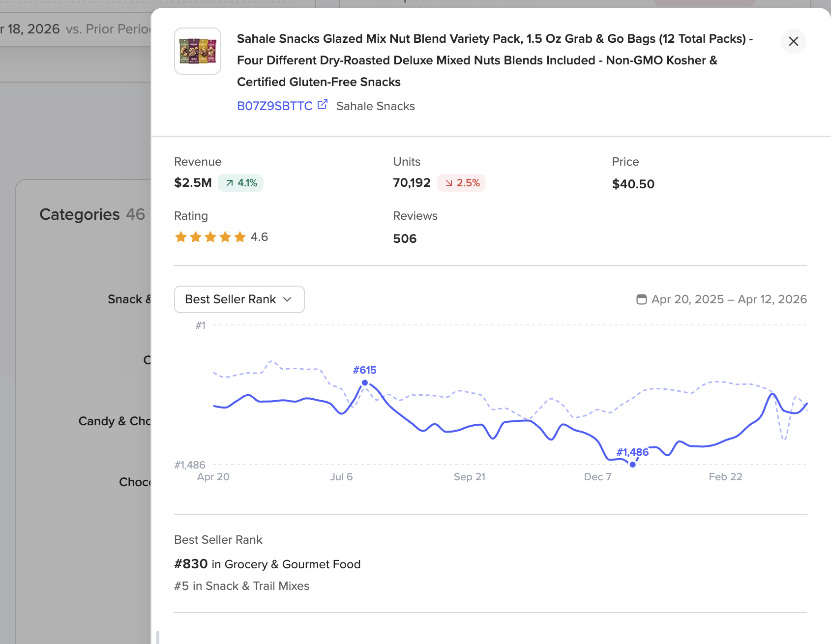Open ASIN link B07Z9SBTTC
This screenshot has width=831, height=644.
[x=275, y=106]
